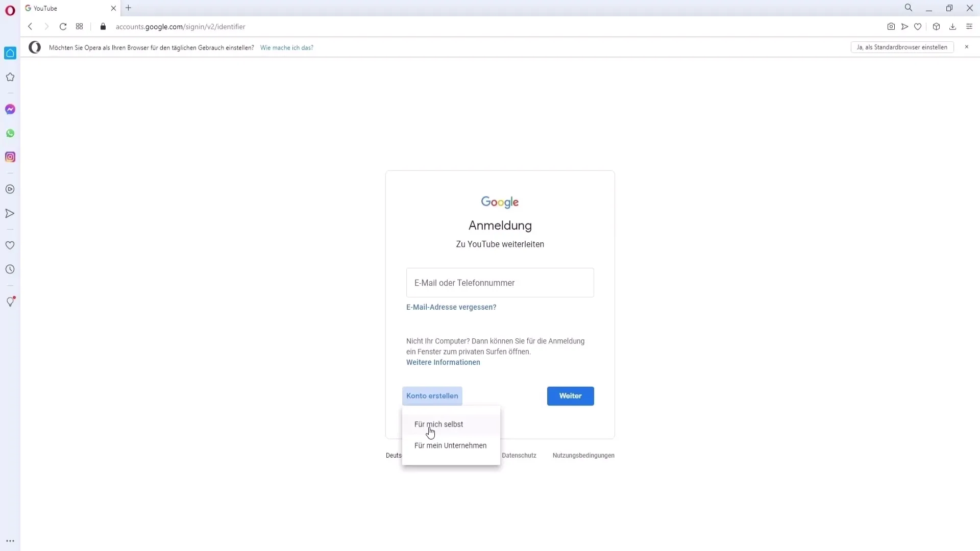
Task: Click 'Ja, als Standardbrowser einstellen'
Action: click(x=902, y=47)
